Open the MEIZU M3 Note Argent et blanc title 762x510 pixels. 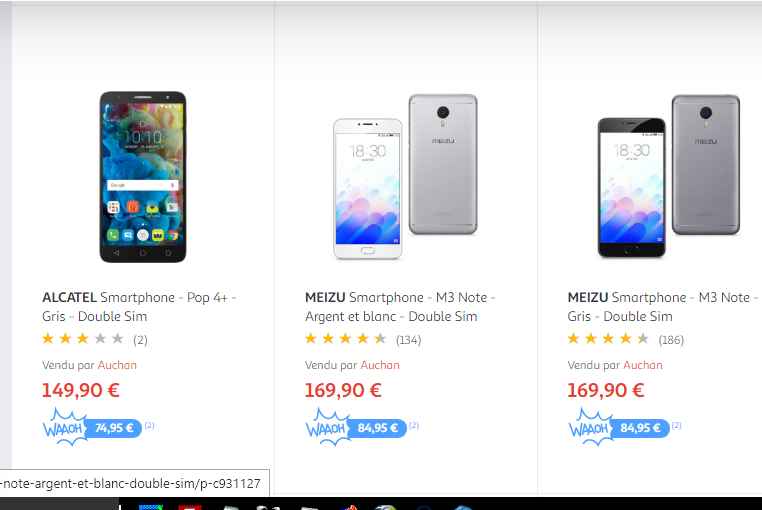click(x=399, y=307)
